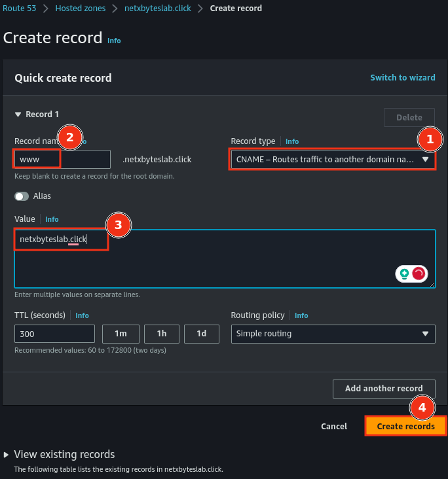Open the Record type CNAME dropdown

pyautogui.click(x=333, y=159)
